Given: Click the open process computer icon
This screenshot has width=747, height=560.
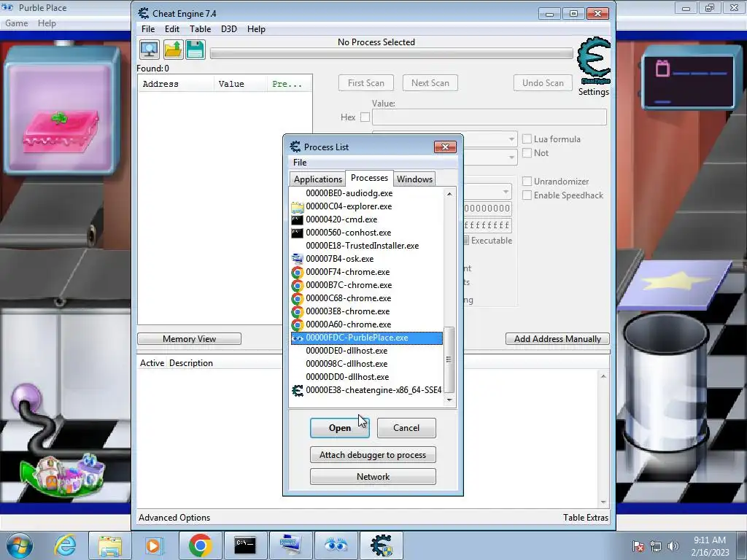Looking at the screenshot, I should coord(149,50).
